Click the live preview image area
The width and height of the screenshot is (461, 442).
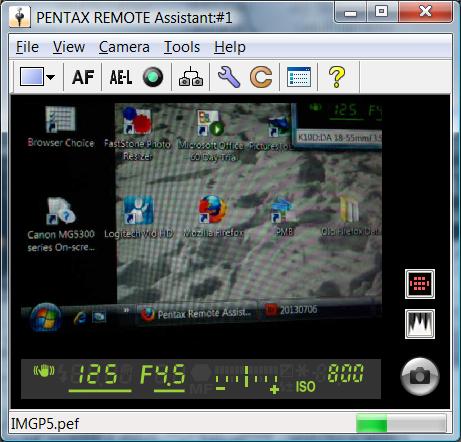[201, 216]
